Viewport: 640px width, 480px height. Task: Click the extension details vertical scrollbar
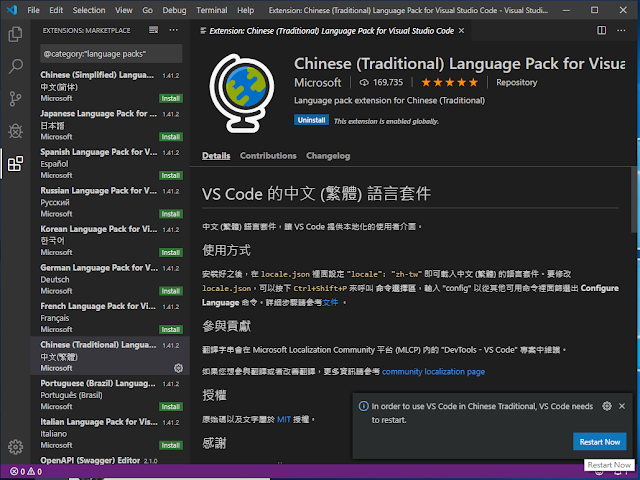coord(634,200)
